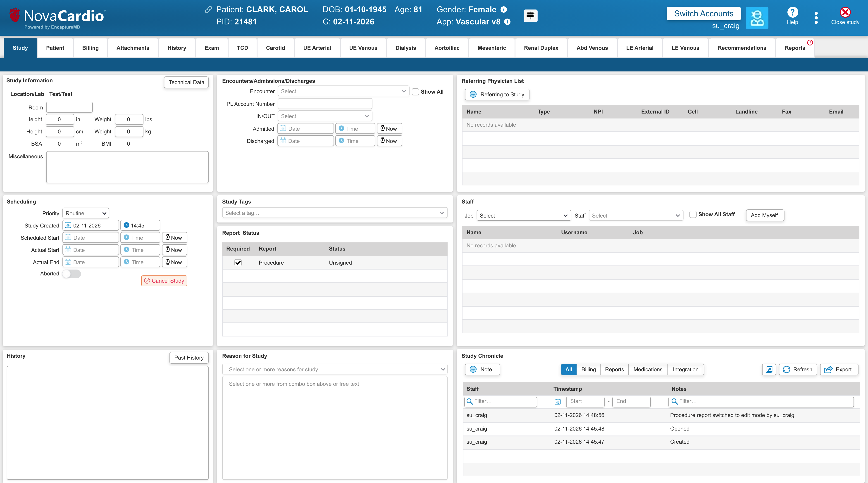Expand the reasons for study combo box

[x=335, y=369]
